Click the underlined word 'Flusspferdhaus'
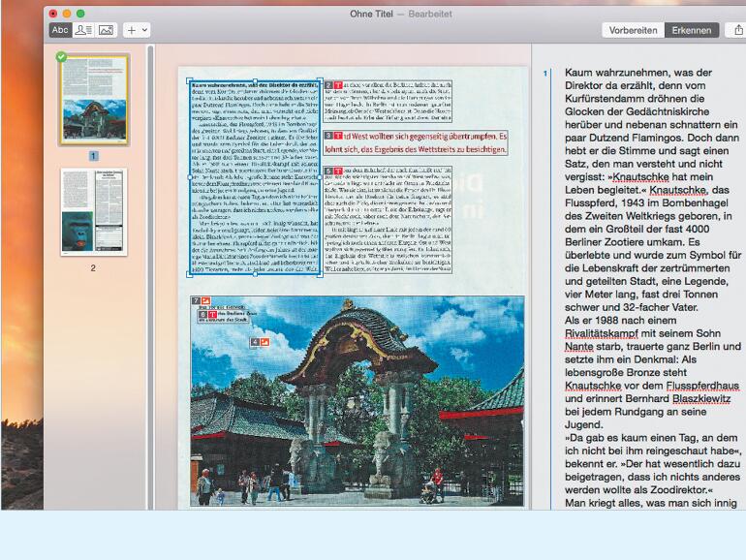 pyautogui.click(x=702, y=386)
